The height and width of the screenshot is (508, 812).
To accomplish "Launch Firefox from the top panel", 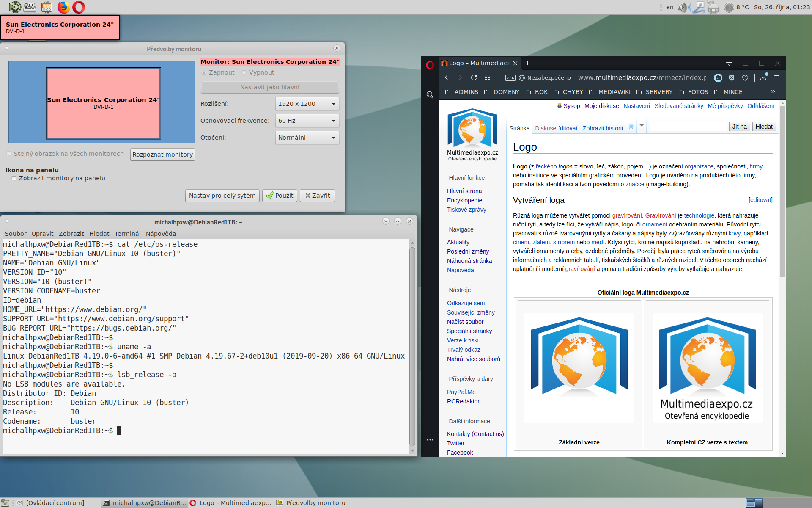I will (x=64, y=7).
